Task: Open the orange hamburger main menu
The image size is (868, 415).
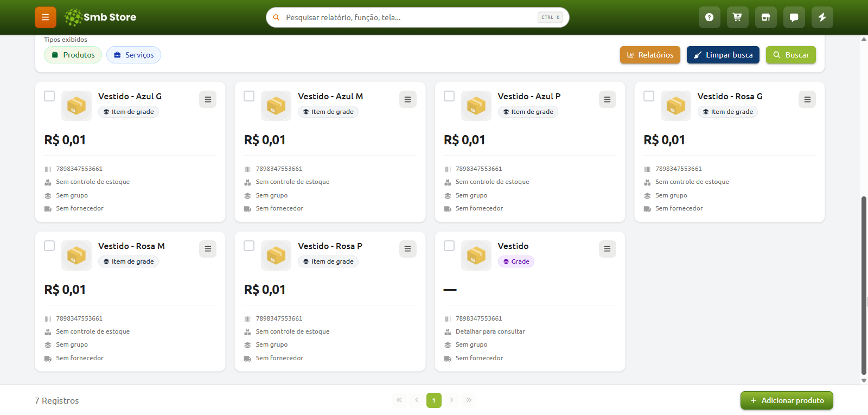Action: click(46, 17)
